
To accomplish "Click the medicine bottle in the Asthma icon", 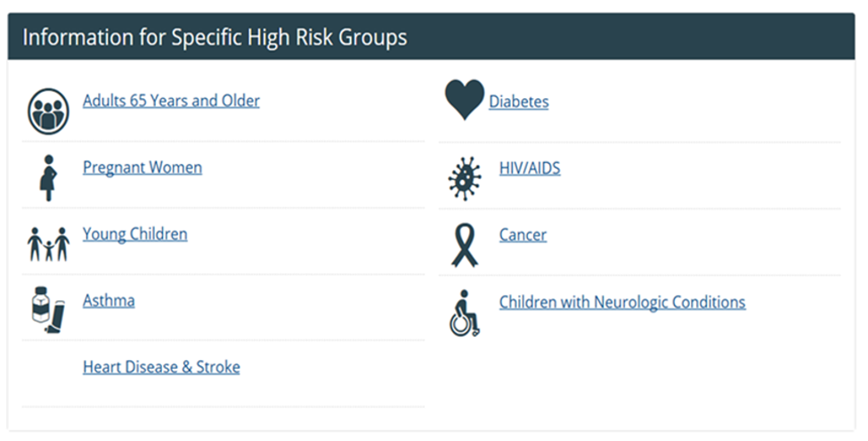I will [39, 307].
